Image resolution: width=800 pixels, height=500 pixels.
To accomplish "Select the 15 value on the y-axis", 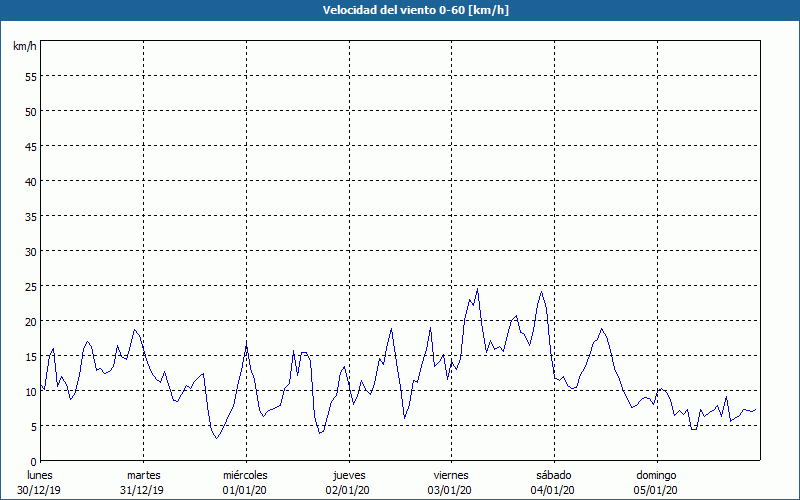I will (31, 357).
